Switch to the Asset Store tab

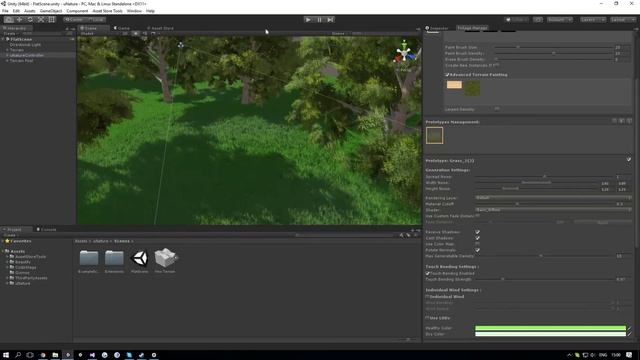click(160, 28)
